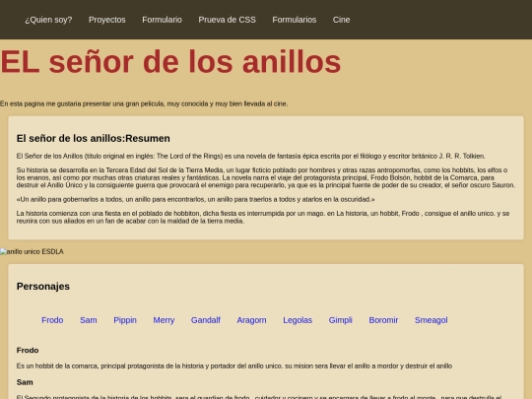
Task: Go to Proyectos in the navigation bar
Action: pyautogui.click(x=106, y=20)
